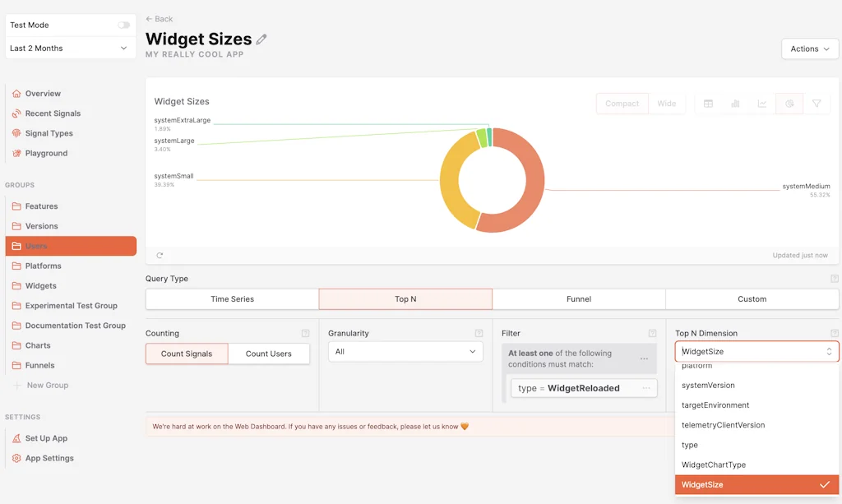Open the Filter section help icon
The image size is (842, 504).
[652, 333]
